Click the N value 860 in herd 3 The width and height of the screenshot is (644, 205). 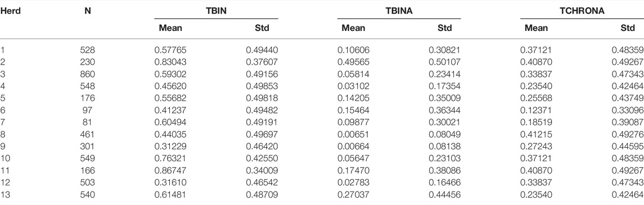87,75
